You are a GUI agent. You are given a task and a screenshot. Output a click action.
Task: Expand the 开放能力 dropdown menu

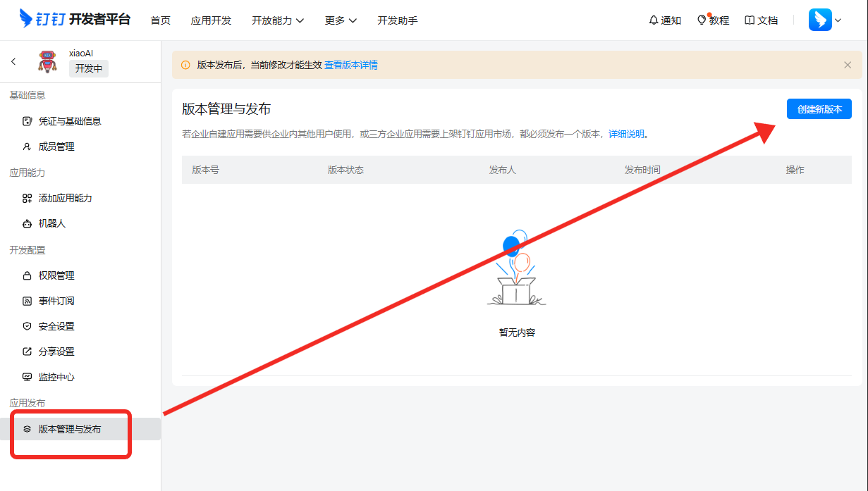click(x=278, y=20)
